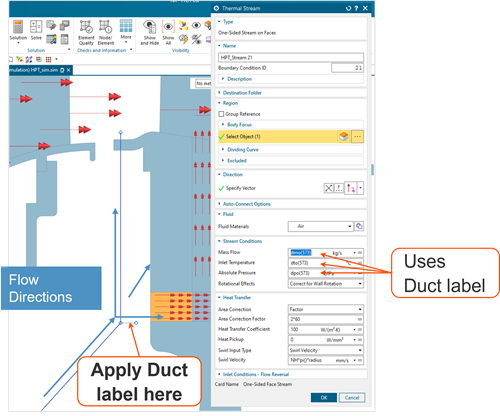
Task: Expand the Description section
Action: 223,79
